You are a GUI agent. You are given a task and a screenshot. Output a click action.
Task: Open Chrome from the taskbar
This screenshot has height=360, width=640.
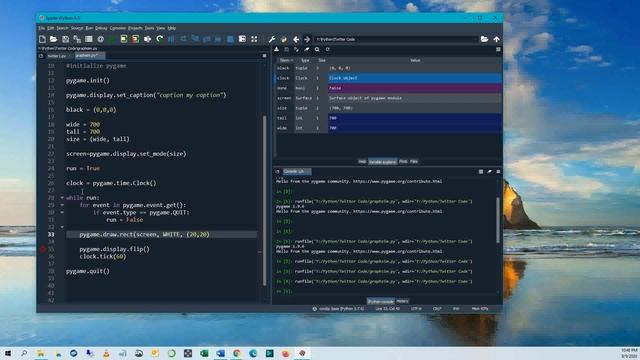[x=237, y=353]
